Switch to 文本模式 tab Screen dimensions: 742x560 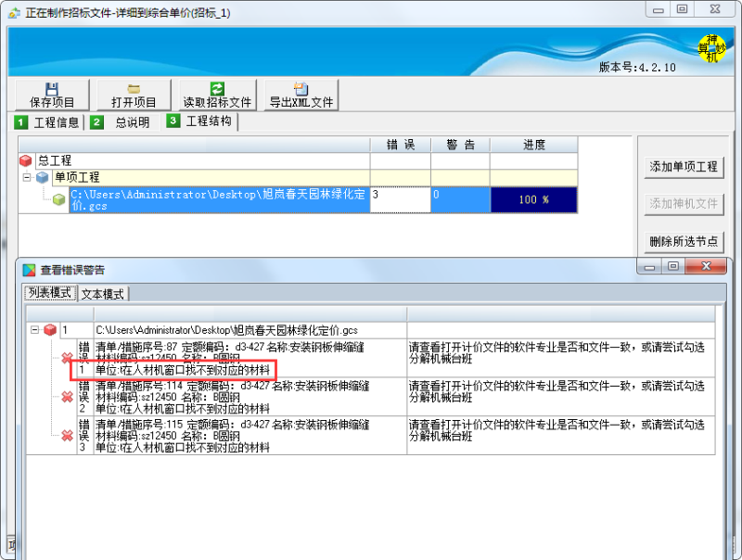[x=103, y=294]
